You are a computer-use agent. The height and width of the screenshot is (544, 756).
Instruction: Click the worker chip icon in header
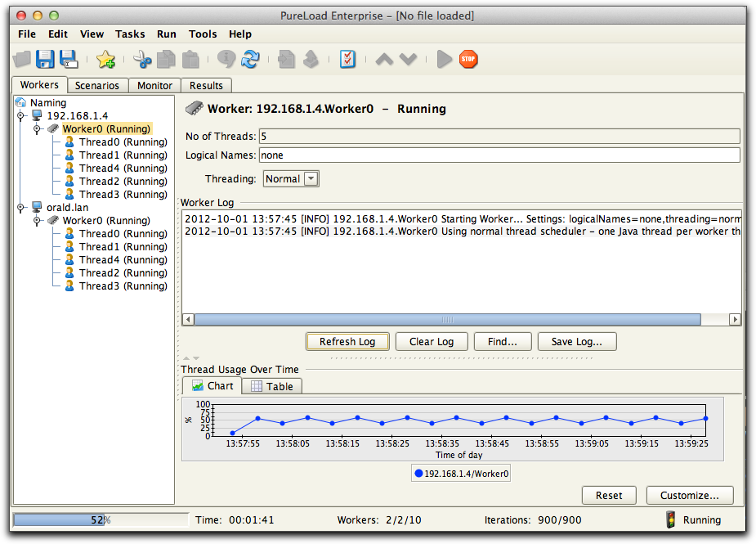coord(195,108)
